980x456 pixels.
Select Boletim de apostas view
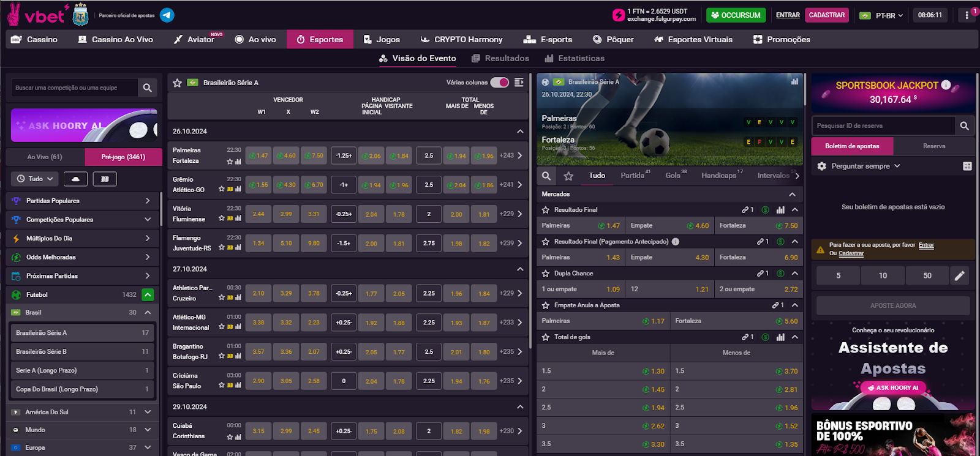tap(852, 146)
